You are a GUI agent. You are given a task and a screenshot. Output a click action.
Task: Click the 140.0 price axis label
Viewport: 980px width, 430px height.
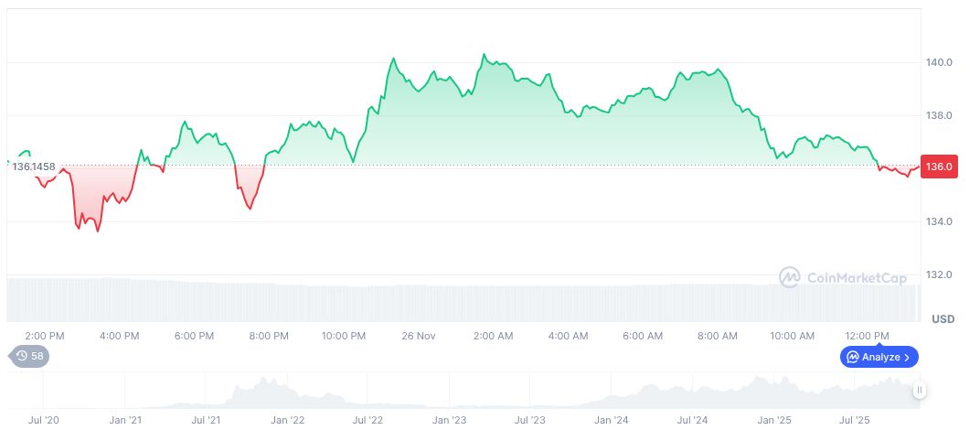[x=939, y=63]
